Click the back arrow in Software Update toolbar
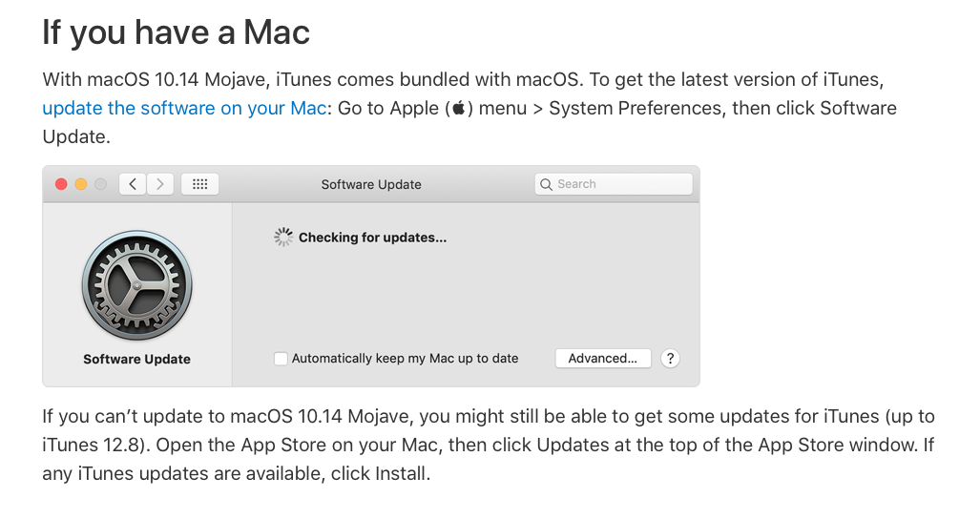 (x=133, y=184)
